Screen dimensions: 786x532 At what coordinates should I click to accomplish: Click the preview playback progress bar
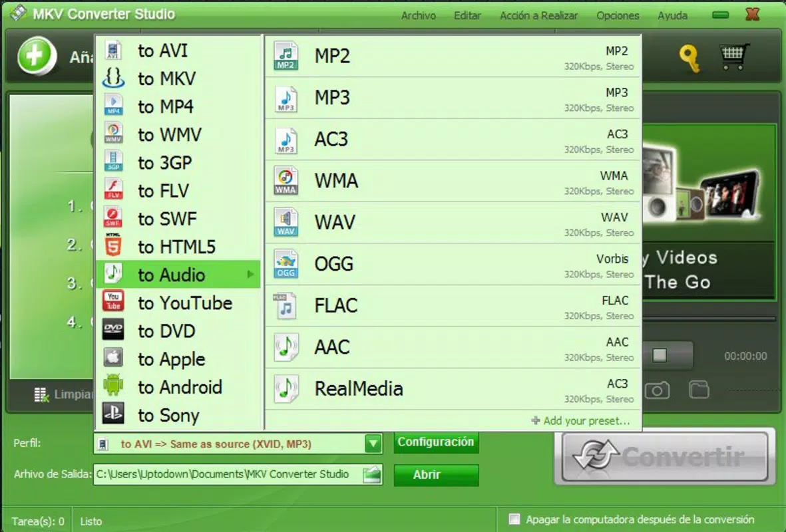click(x=709, y=319)
